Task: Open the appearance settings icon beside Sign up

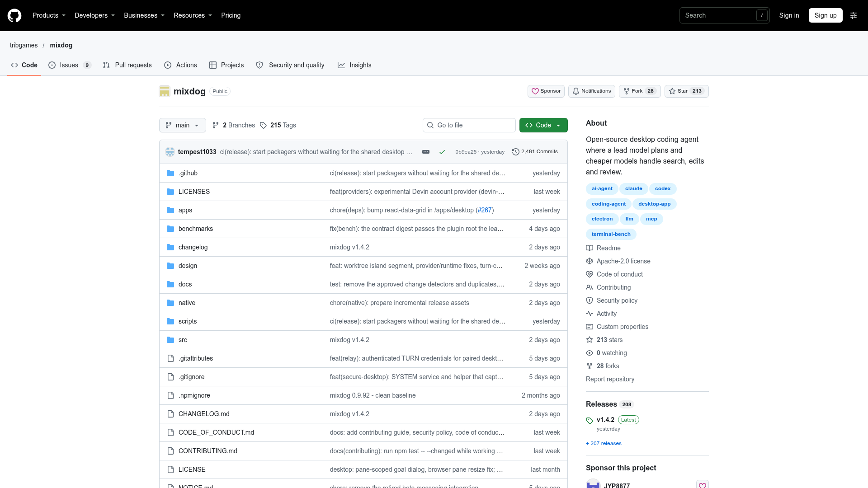Action: 854,15
